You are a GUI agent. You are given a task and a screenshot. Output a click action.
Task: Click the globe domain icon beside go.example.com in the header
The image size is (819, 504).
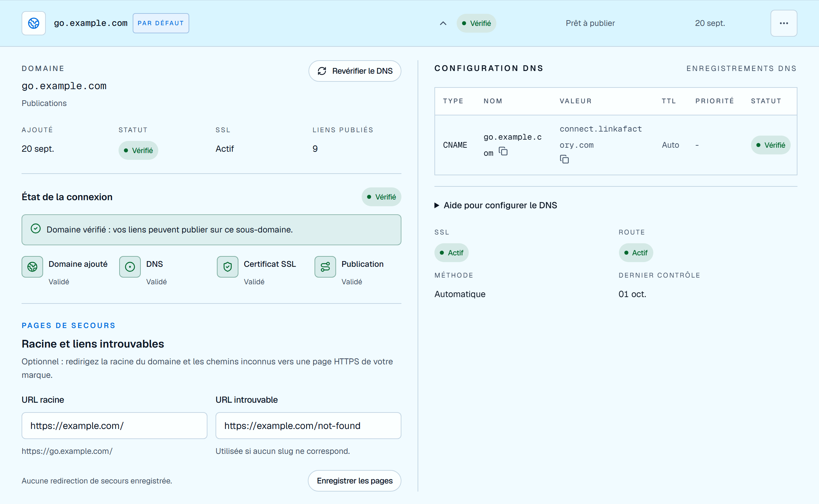pos(34,23)
